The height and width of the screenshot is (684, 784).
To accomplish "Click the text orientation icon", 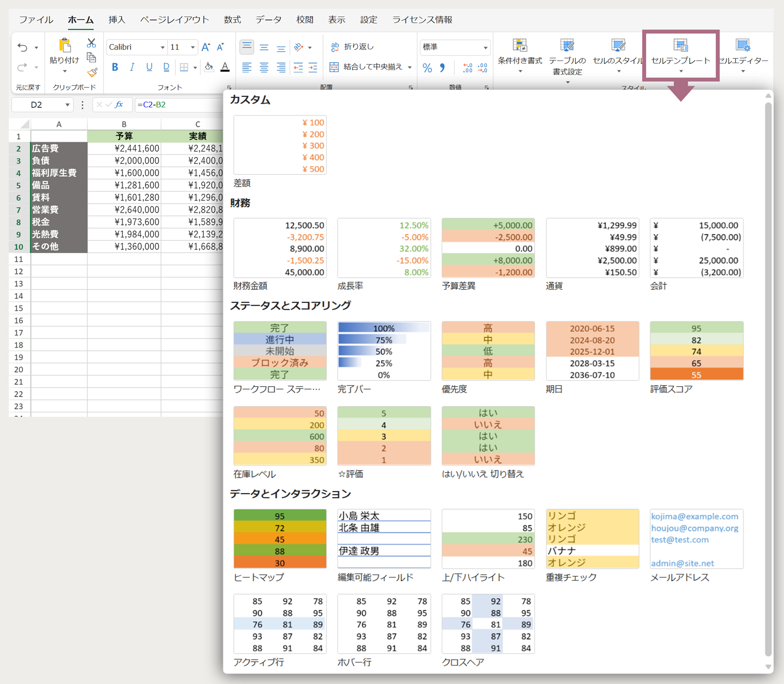I will [x=299, y=47].
